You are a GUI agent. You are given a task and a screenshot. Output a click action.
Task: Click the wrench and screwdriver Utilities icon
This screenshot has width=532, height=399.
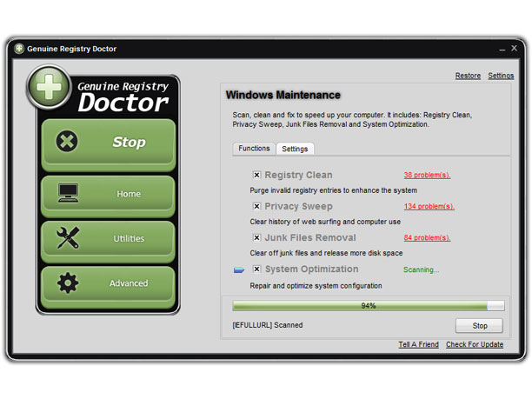pos(68,237)
